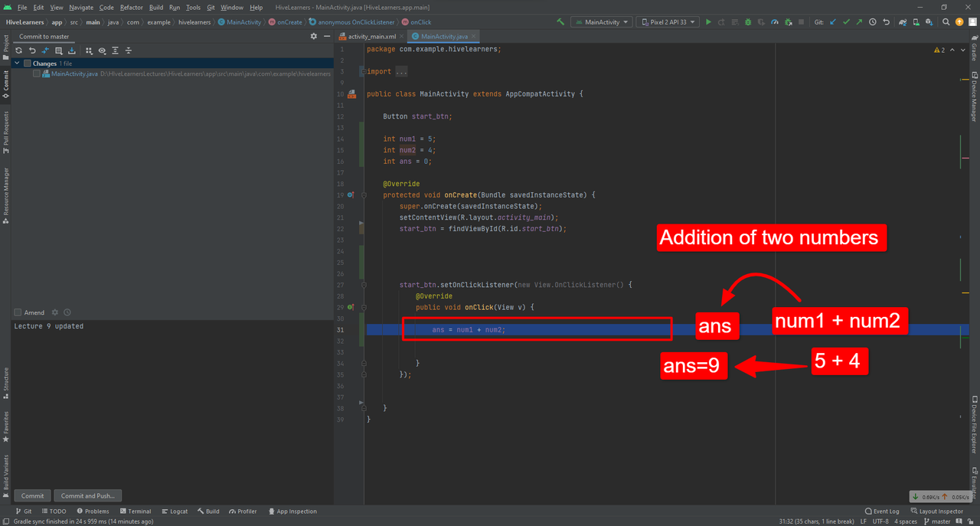Open Commit panel settings gear
Screen dimensions: 980x526
pyautogui.click(x=313, y=36)
